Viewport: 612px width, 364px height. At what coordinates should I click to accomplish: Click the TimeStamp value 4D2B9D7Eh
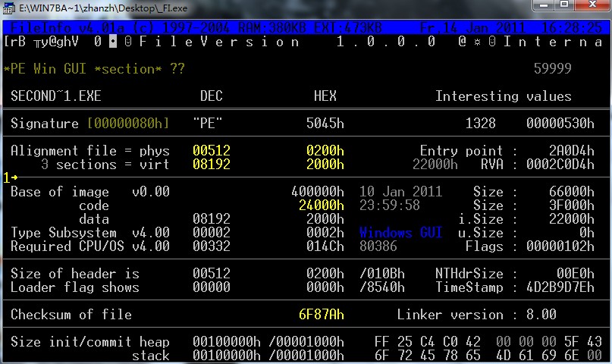coord(560,287)
